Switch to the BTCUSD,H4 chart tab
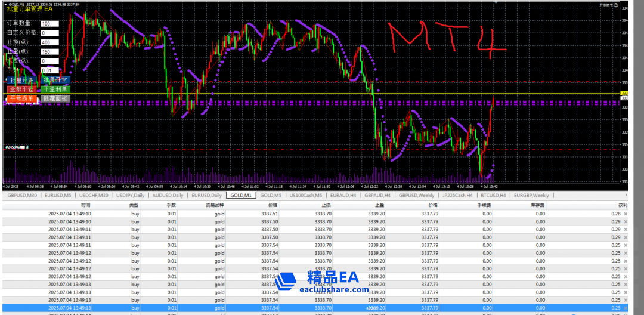 pos(492,195)
